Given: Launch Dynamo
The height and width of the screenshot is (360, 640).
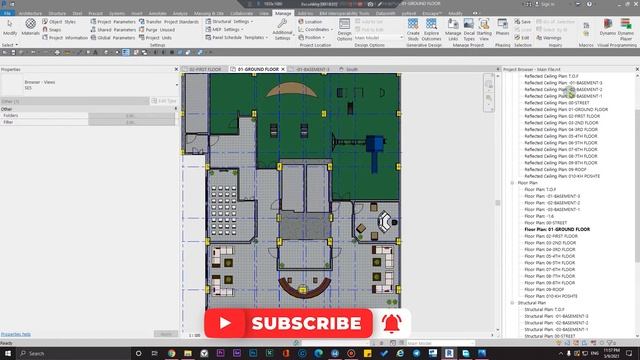Looking at the screenshot, I should coord(607,27).
